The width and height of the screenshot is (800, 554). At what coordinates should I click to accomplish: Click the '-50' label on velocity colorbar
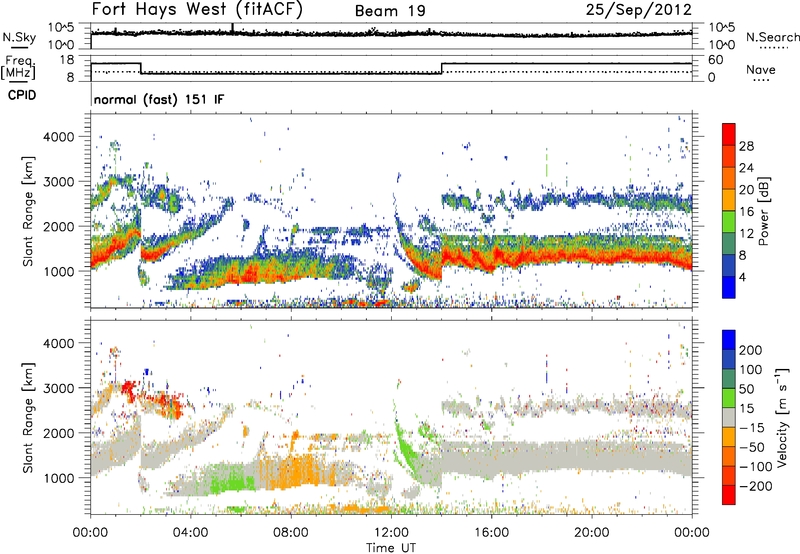point(752,447)
